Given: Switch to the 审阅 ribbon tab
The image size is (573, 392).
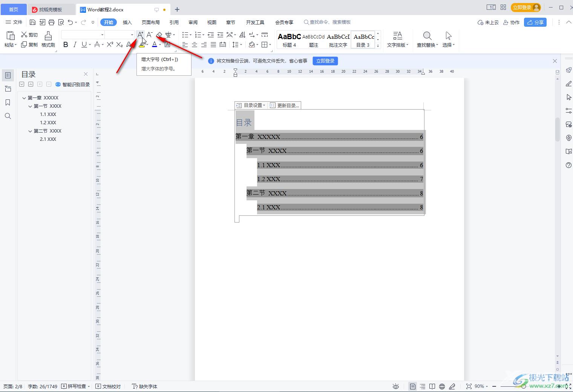Looking at the screenshot, I should click(x=193, y=22).
